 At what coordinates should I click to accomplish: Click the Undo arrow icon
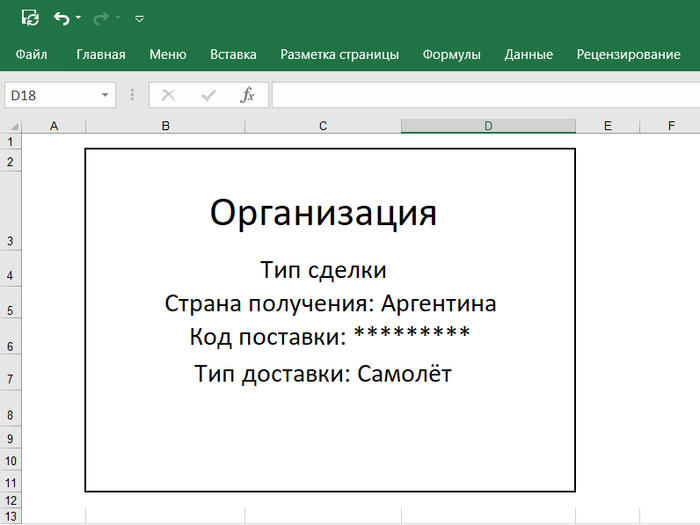[x=62, y=18]
